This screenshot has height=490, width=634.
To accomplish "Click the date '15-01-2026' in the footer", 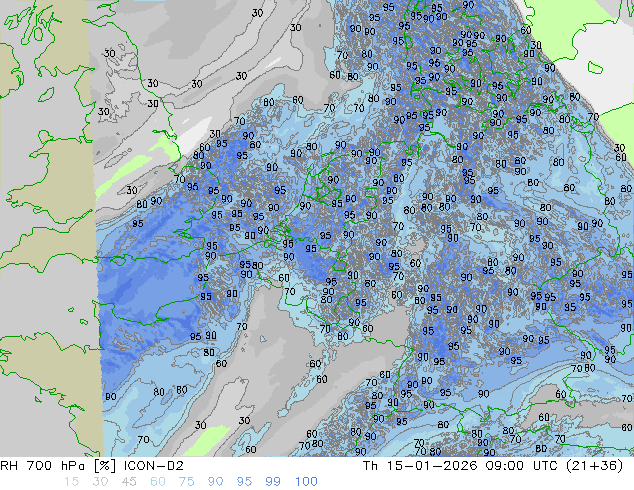I will 432,466.
